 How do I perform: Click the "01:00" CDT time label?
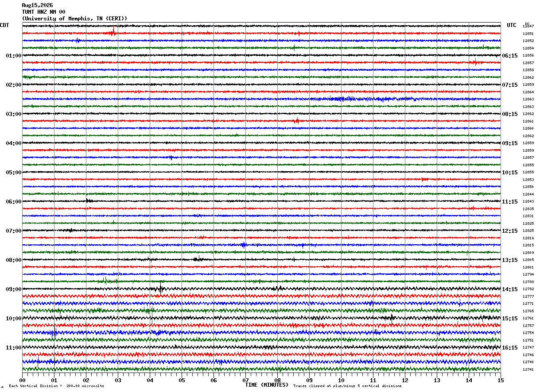14,56
